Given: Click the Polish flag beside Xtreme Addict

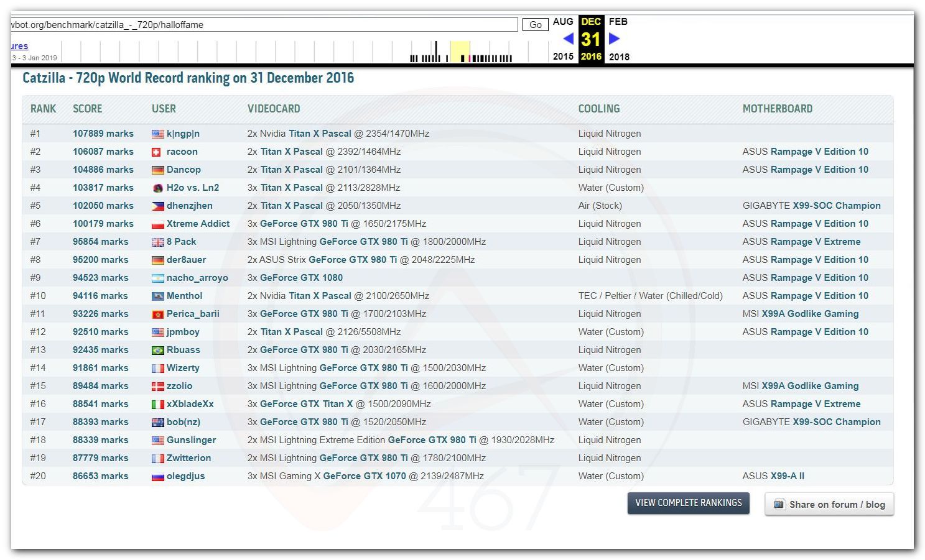Looking at the screenshot, I should click(x=157, y=224).
